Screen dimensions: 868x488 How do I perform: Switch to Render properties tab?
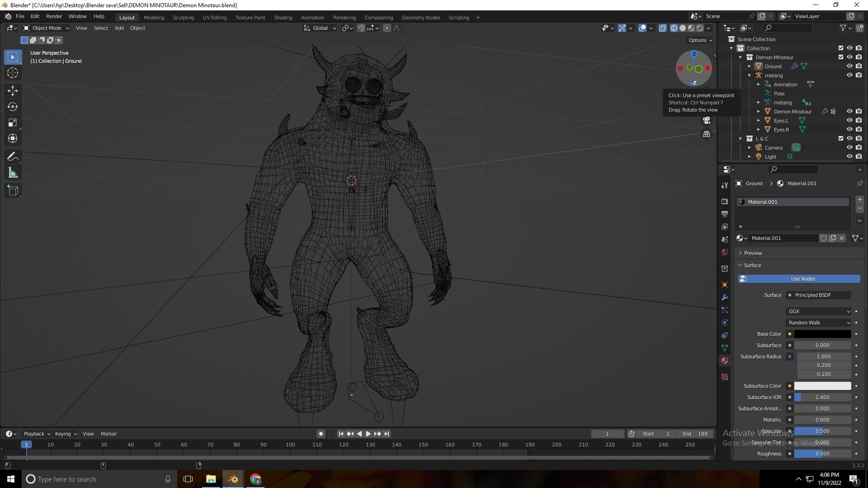[725, 201]
